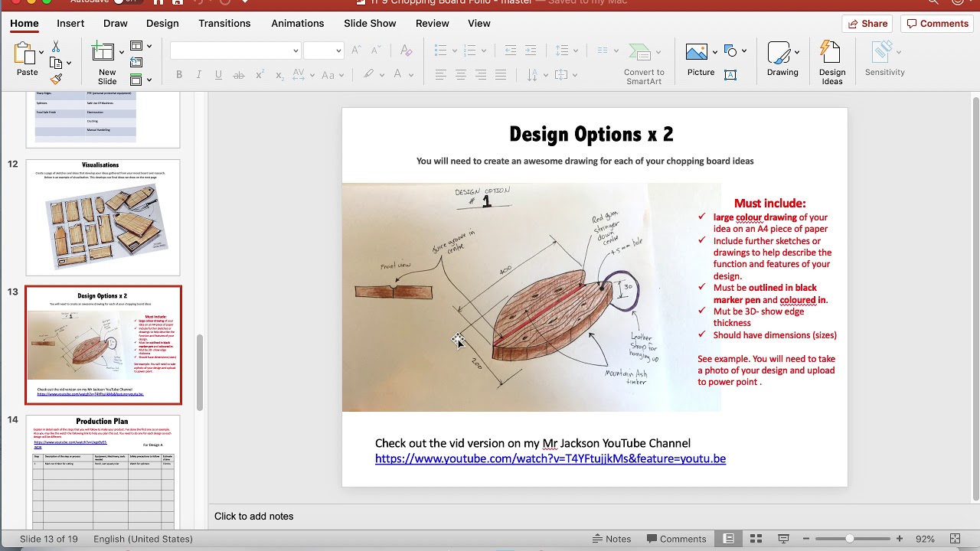The height and width of the screenshot is (551, 980).
Task: Click the Cut scissors icon
Action: [x=56, y=47]
